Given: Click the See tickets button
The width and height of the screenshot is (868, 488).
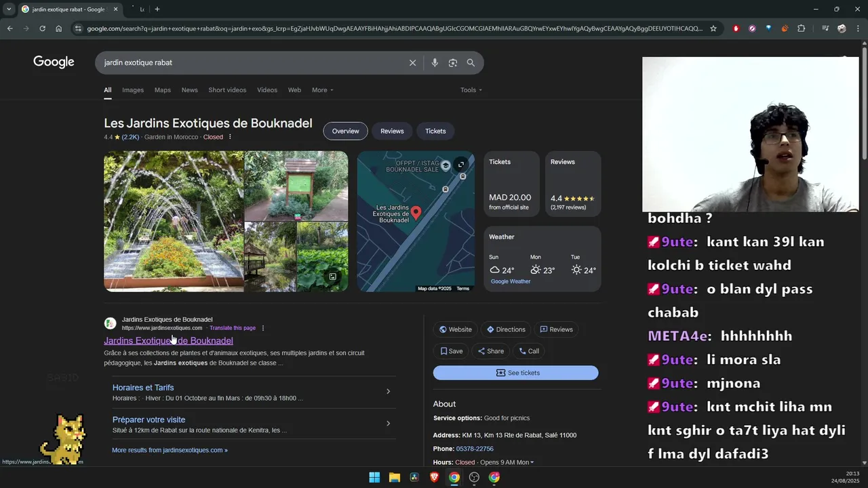Looking at the screenshot, I should 516,373.
